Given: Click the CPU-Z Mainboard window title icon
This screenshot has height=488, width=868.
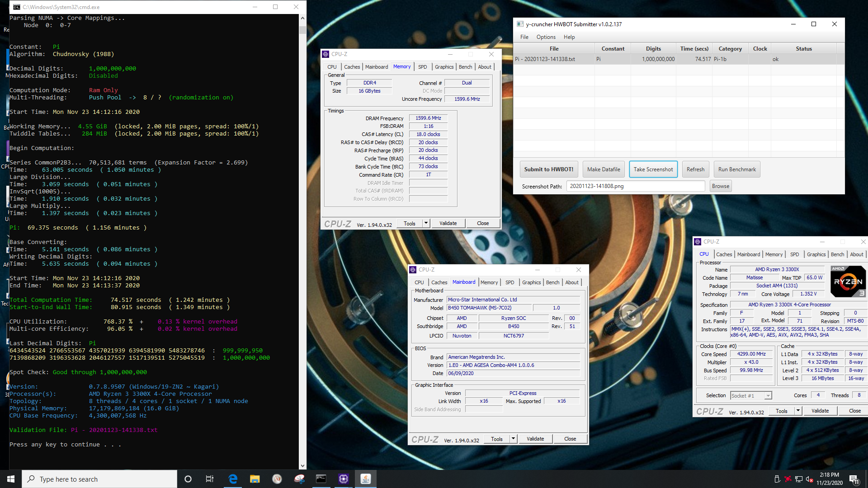Looking at the screenshot, I should (413, 270).
